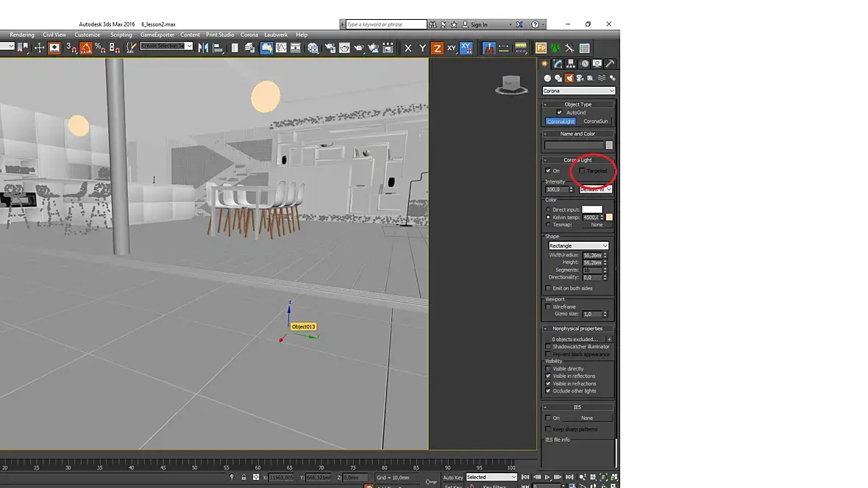Viewport: 868px width, 488px height.
Task: Click the object color swatch
Action: pyautogui.click(x=609, y=145)
